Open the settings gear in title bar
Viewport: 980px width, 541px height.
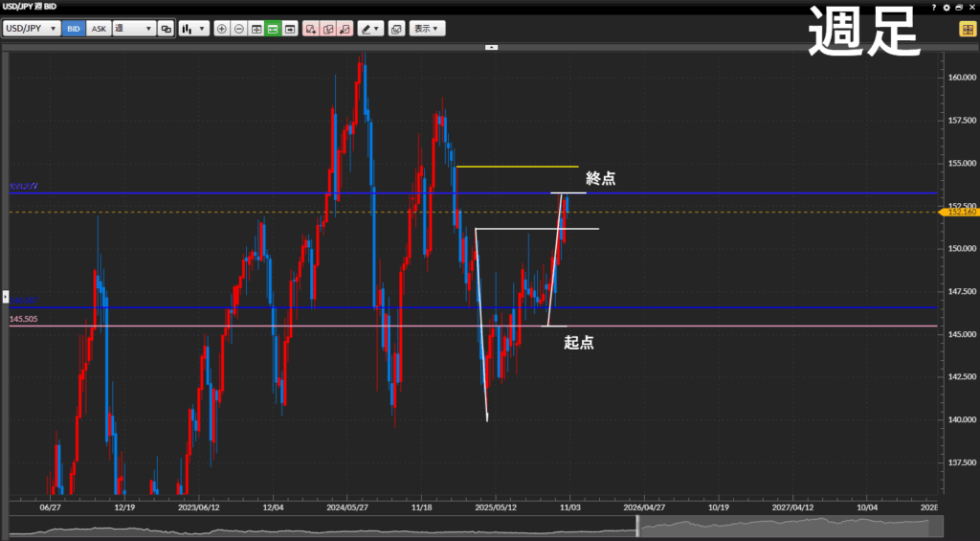[947, 7]
